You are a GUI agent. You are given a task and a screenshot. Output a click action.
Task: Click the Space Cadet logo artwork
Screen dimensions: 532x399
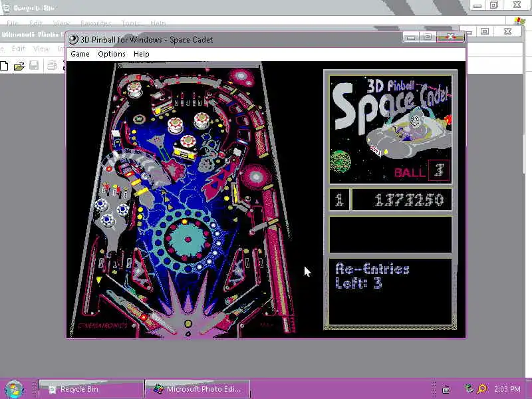point(391,130)
